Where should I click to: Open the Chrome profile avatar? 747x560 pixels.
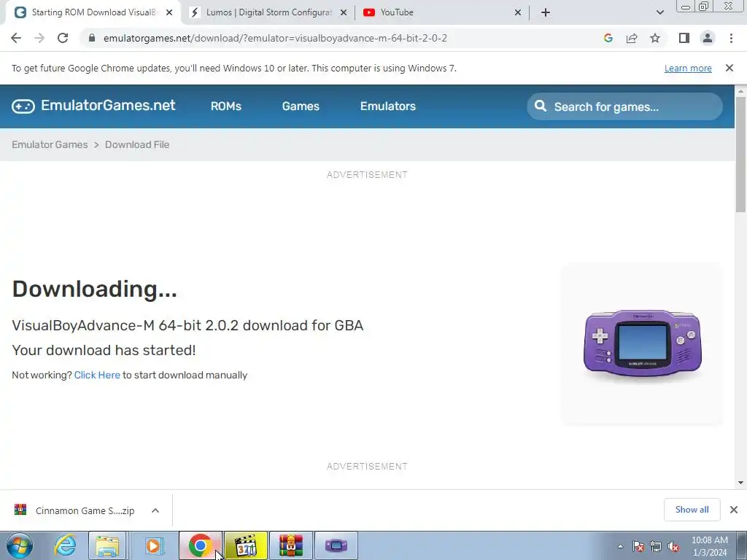pos(708,38)
